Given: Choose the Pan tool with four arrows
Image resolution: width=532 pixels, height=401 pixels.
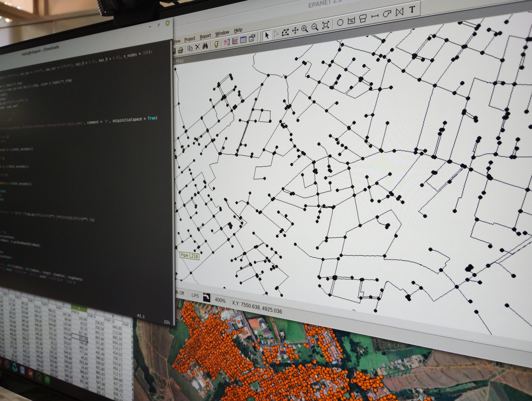Looking at the screenshot, I should pos(295,30).
